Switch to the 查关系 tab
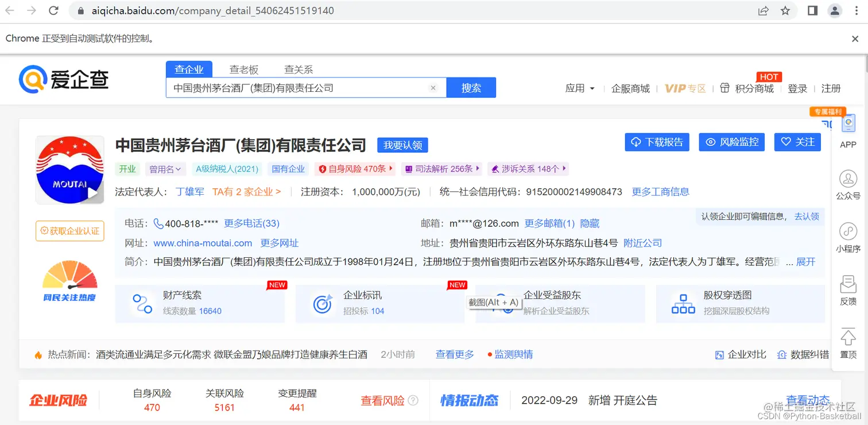The height and width of the screenshot is (425, 868). click(x=298, y=69)
